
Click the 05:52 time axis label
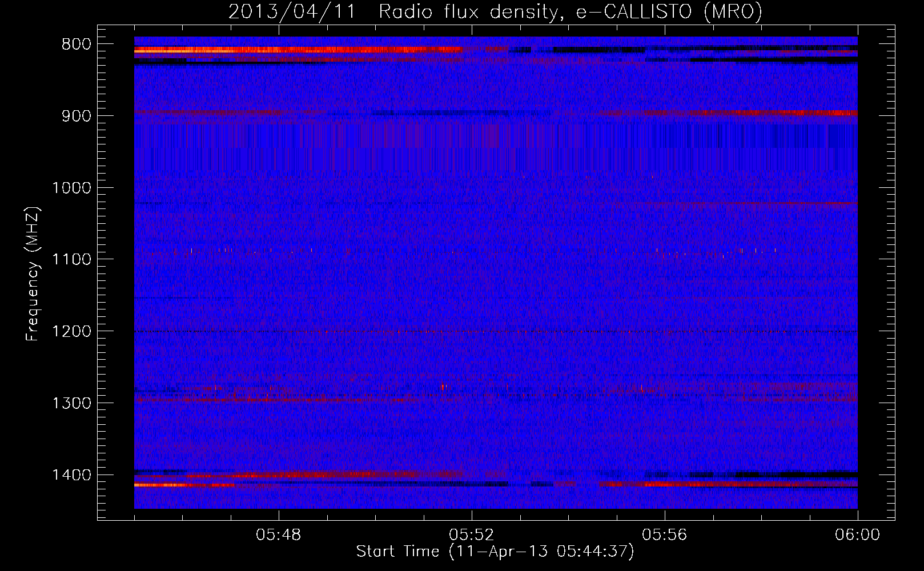(472, 535)
